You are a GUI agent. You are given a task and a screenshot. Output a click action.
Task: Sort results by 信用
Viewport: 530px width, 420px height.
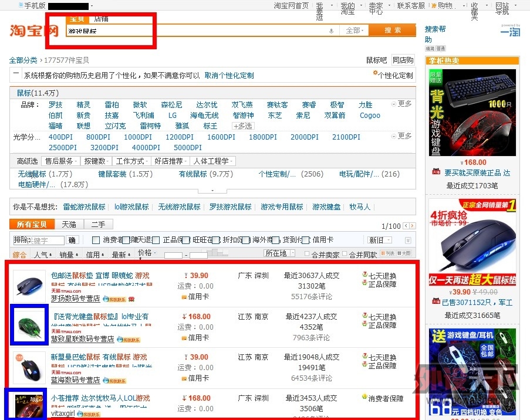95,255
